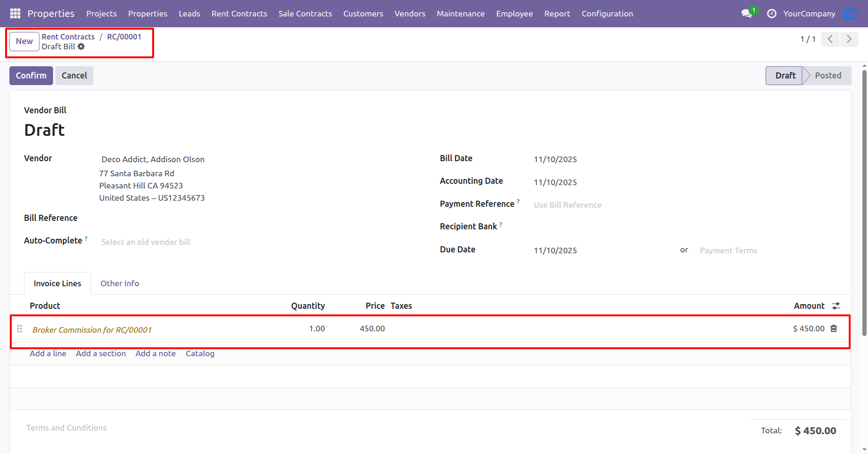
Task: Create a New record
Action: [x=24, y=41]
